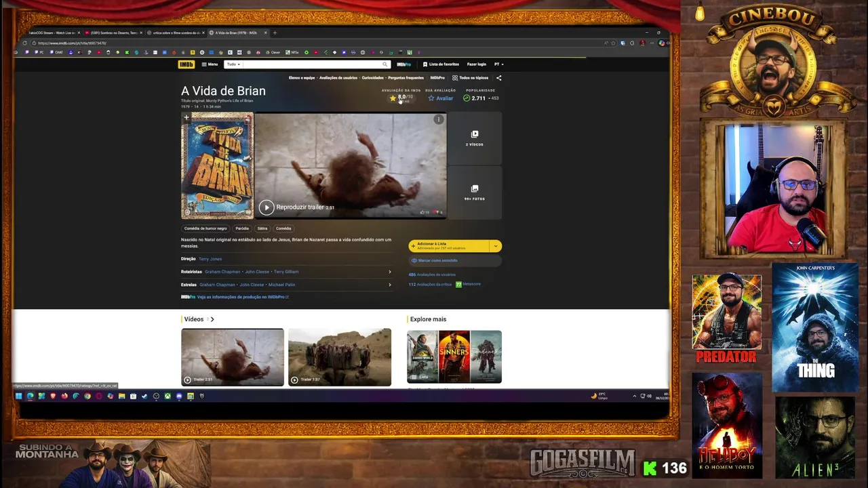Show hidden system tray icons chevron
868x488 pixels.
(634, 396)
